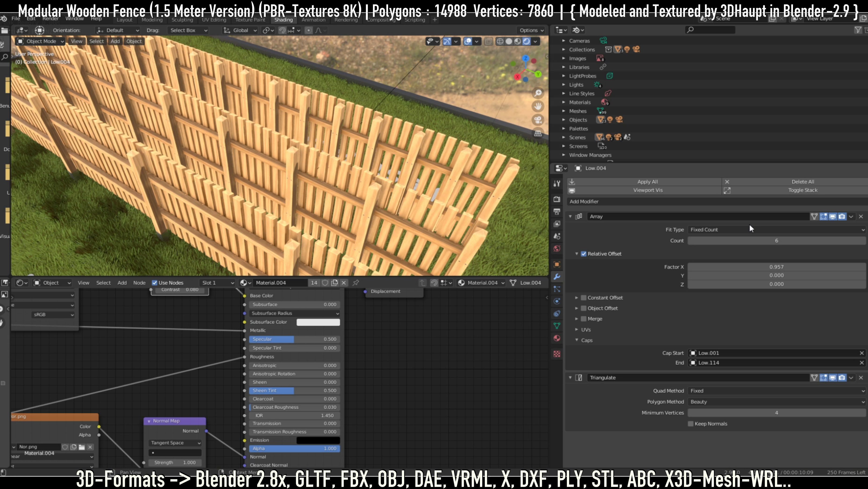Image resolution: width=868 pixels, height=489 pixels.
Task: Open the Object properties orange square tab
Action: point(557,264)
